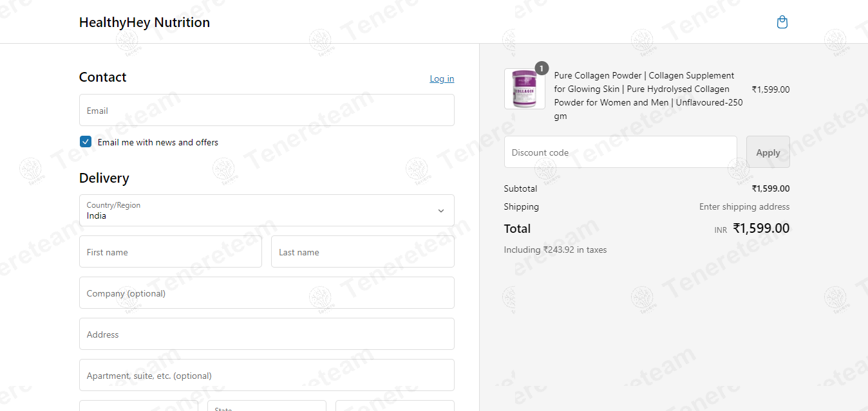Click the ₹1,599.00 total amount
This screenshot has height=411, width=868.
(761, 228)
